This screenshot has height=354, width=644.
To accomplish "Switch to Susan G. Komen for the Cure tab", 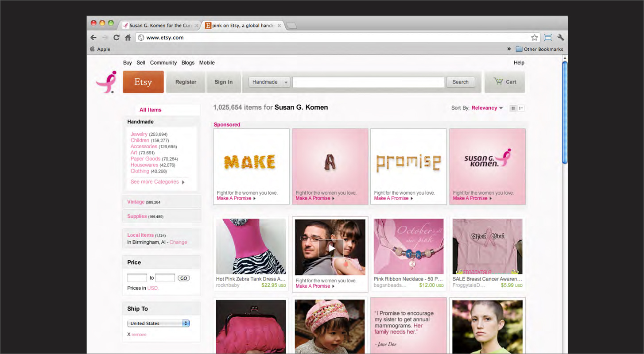I will [160, 26].
